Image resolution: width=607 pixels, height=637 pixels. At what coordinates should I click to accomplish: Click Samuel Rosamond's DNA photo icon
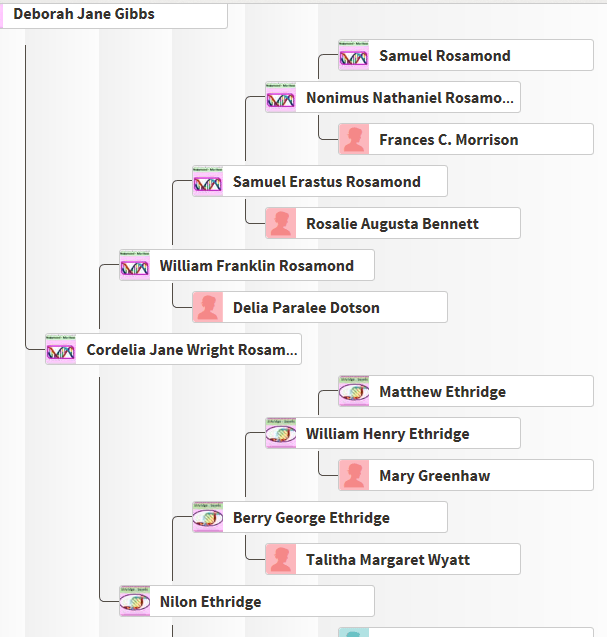[x=354, y=56]
